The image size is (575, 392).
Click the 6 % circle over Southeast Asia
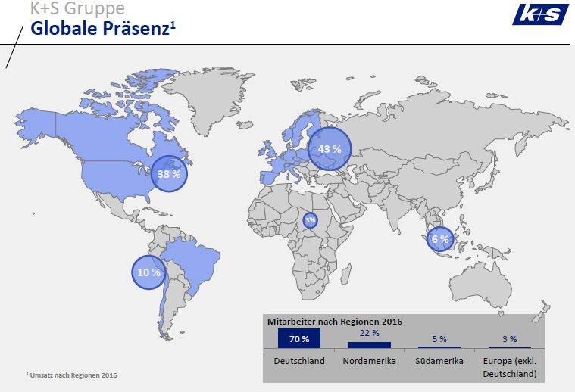(x=440, y=239)
